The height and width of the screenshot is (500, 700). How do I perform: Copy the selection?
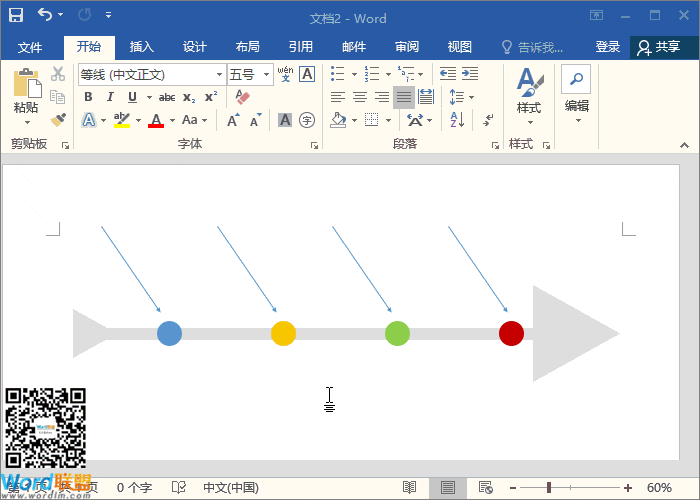click(58, 97)
